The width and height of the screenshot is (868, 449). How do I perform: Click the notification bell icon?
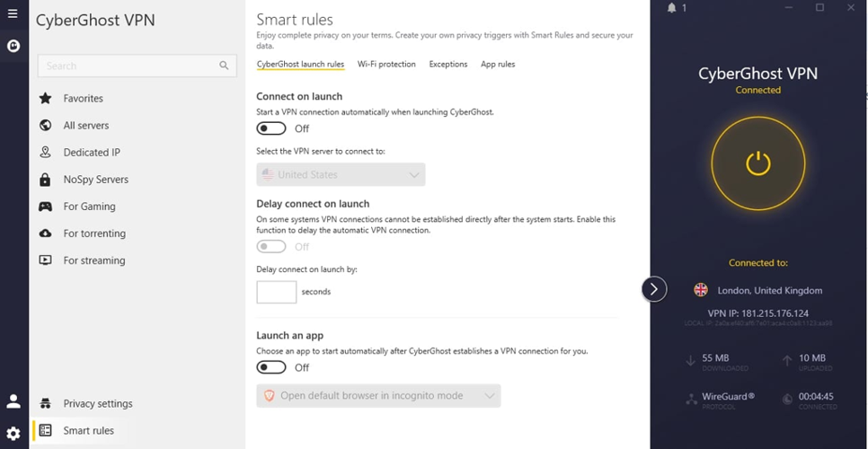[671, 8]
